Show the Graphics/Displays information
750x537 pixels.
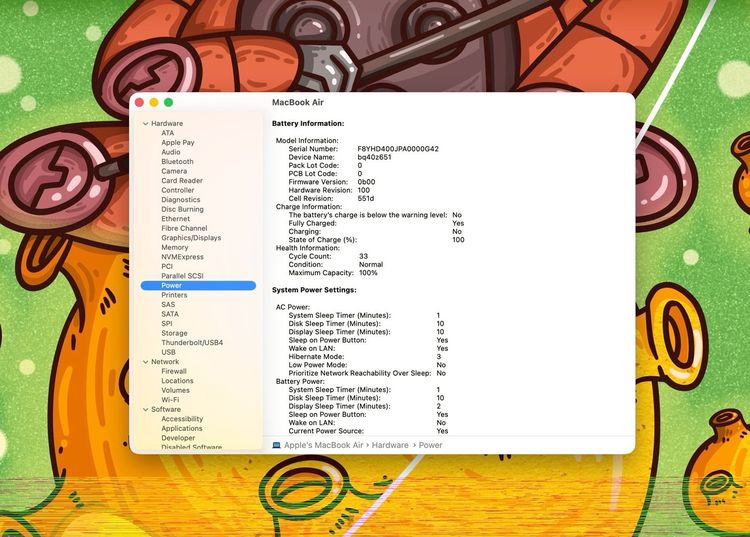(191, 238)
